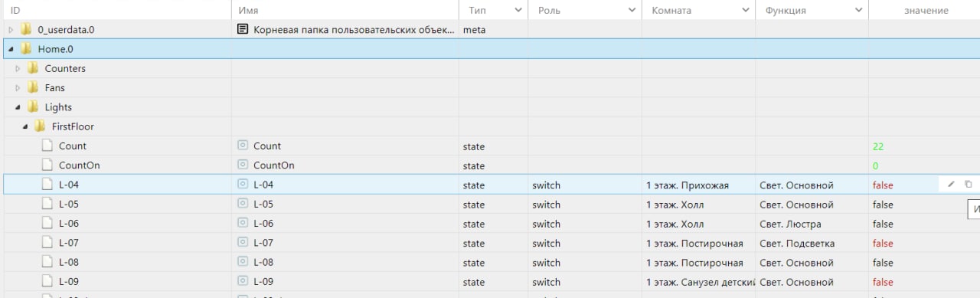The image size is (980, 298).
Task: Click the Count value 22
Action: point(877,146)
